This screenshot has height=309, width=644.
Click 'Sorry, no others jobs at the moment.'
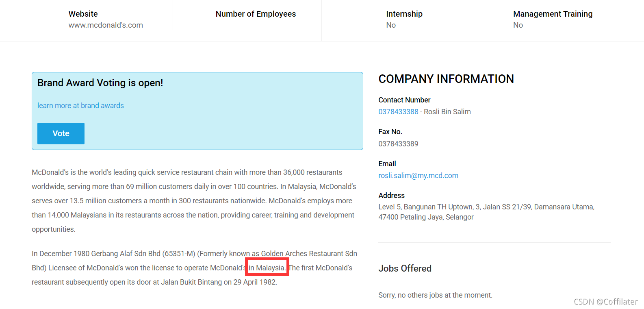pyautogui.click(x=435, y=295)
